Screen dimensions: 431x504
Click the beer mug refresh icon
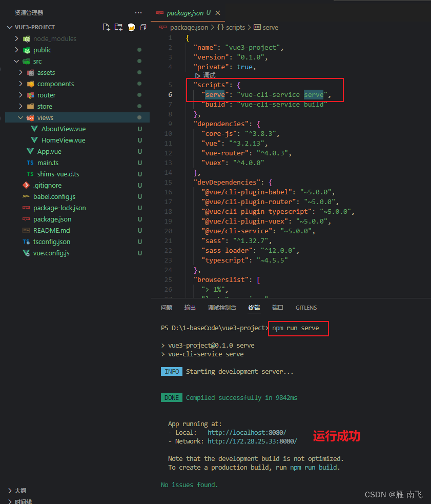131,27
